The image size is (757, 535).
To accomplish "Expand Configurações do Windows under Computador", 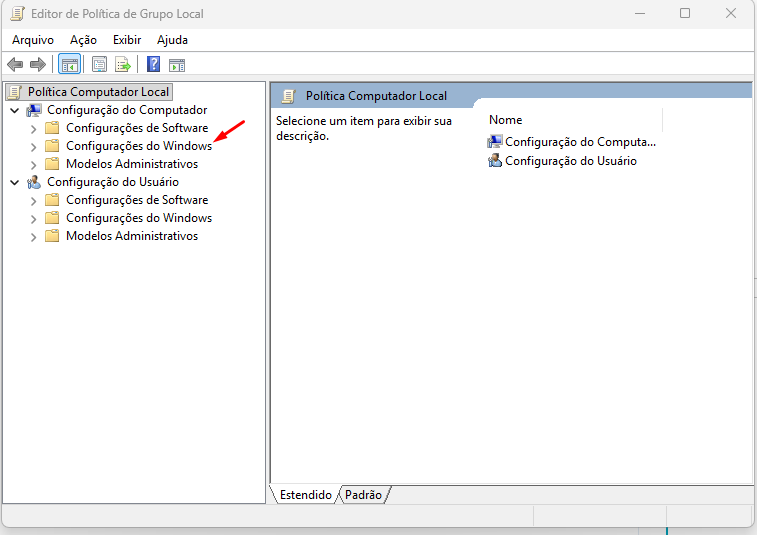I will tap(33, 146).
